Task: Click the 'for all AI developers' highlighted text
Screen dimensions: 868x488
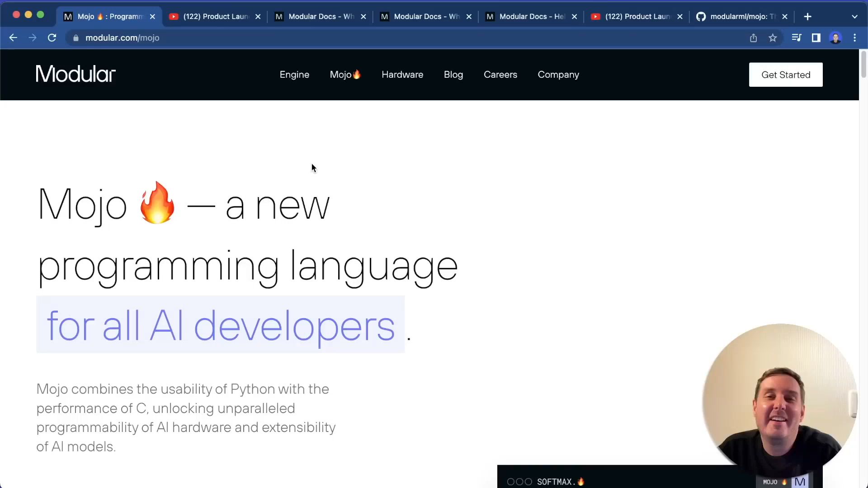Action: [x=221, y=325]
